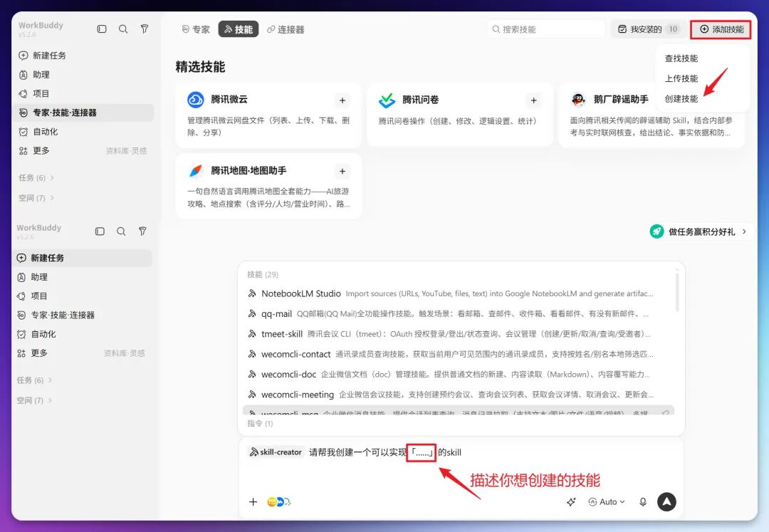The height and width of the screenshot is (532, 769).
Task: Select wecomcli-meeting in the skills list
Action: [459, 395]
